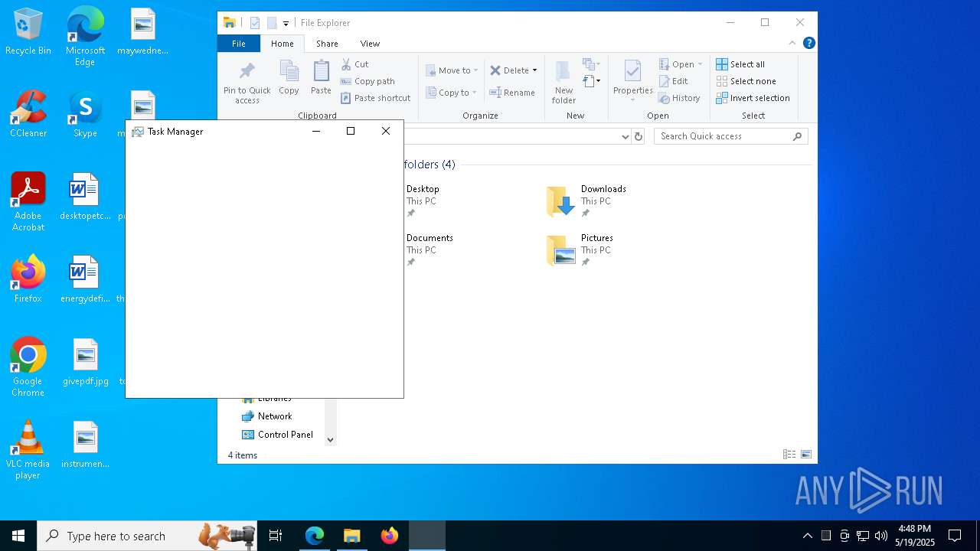Image resolution: width=980 pixels, height=551 pixels.
Task: Customize Quick Access Toolbar dropdown arrow
Action: [x=286, y=24]
